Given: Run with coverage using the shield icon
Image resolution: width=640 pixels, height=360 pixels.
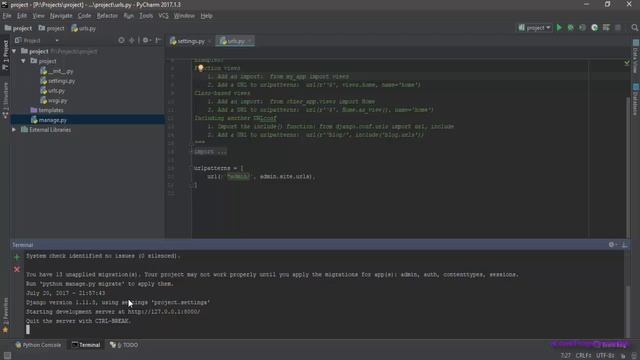Looking at the screenshot, I should (x=582, y=28).
